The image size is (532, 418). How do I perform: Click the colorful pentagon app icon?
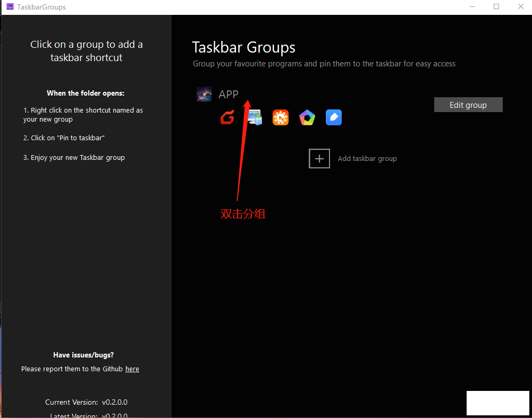(x=307, y=117)
